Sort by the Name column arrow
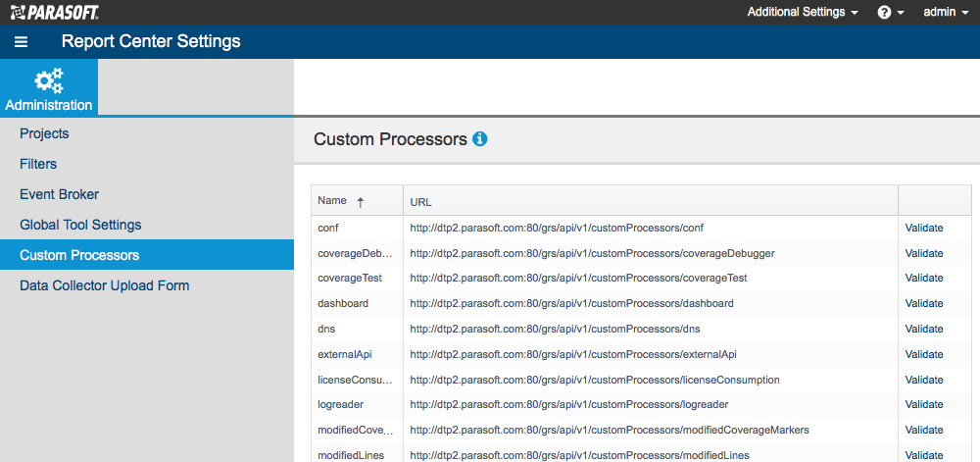Image resolution: width=980 pixels, height=462 pixels. click(x=360, y=202)
